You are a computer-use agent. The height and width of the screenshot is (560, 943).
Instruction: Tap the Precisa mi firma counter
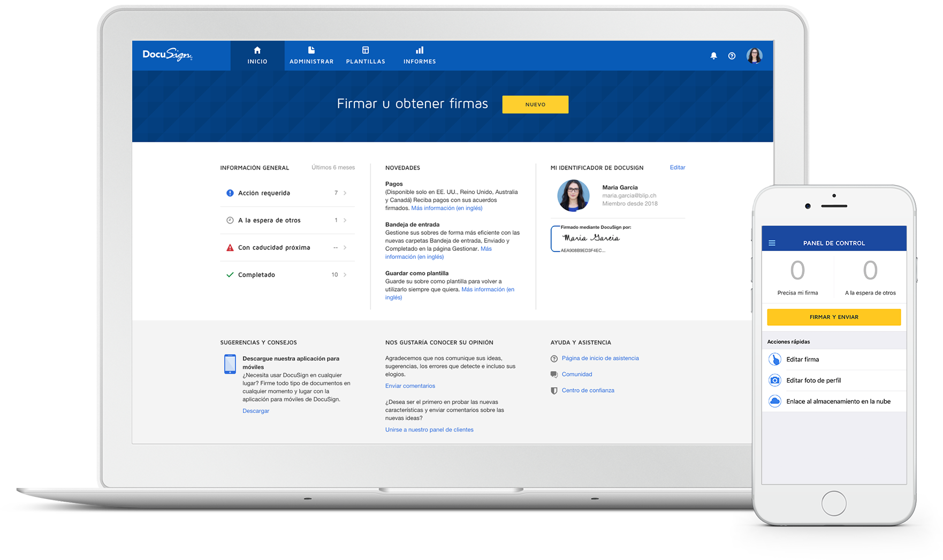797,277
